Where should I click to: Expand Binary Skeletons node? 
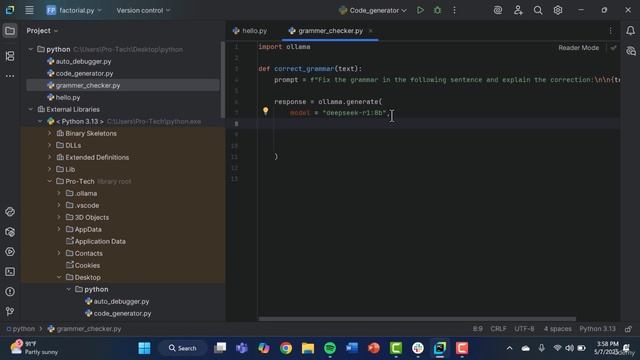point(50,133)
